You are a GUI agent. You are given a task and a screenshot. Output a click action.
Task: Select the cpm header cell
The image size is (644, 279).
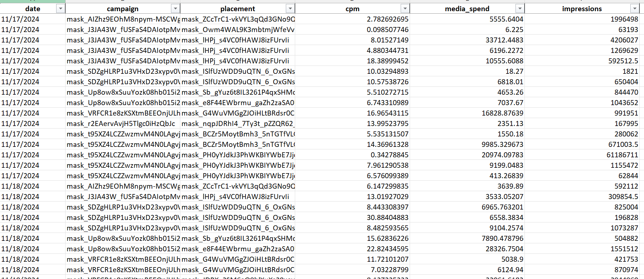click(352, 9)
